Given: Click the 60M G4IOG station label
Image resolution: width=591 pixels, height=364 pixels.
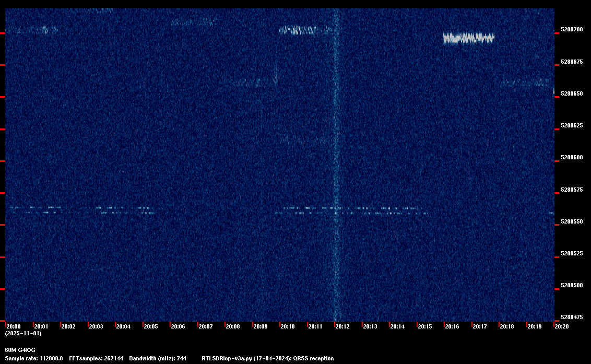Looking at the screenshot, I should (20, 350).
